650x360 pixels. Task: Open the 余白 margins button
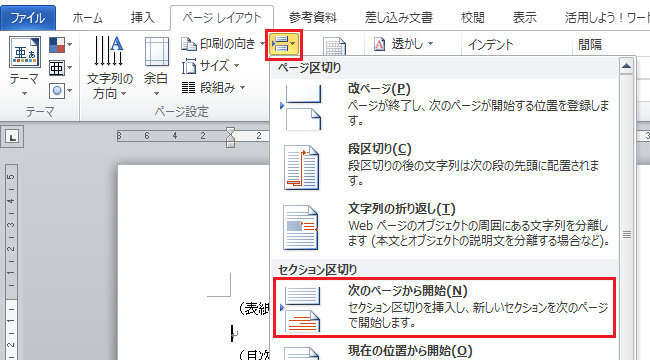point(156,66)
